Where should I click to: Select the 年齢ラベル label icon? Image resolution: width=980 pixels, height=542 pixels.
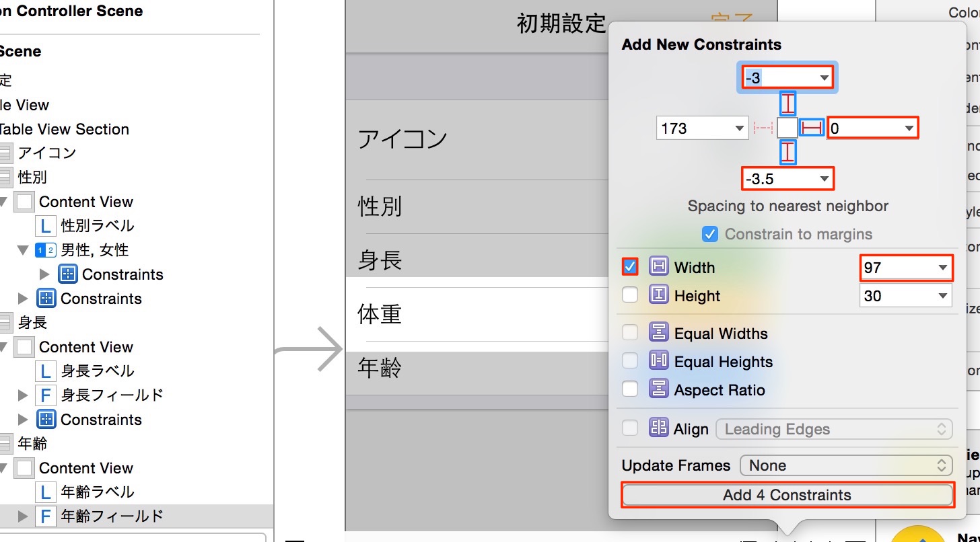45,492
